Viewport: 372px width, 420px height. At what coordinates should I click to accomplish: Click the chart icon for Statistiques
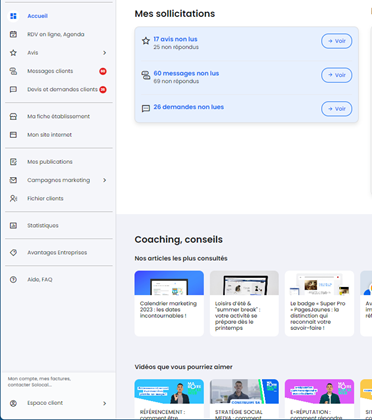click(x=13, y=226)
